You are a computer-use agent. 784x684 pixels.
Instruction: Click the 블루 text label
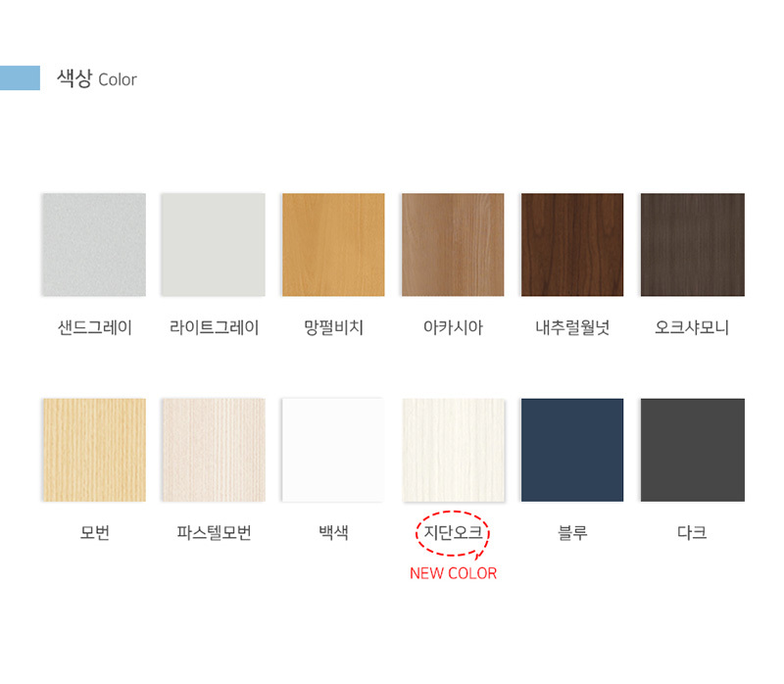tap(572, 532)
